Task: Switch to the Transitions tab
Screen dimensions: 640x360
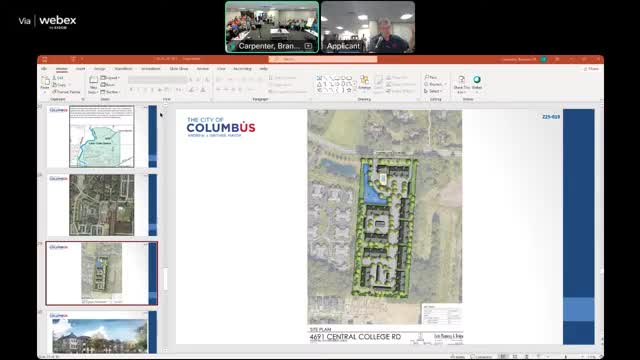Action: tap(123, 69)
